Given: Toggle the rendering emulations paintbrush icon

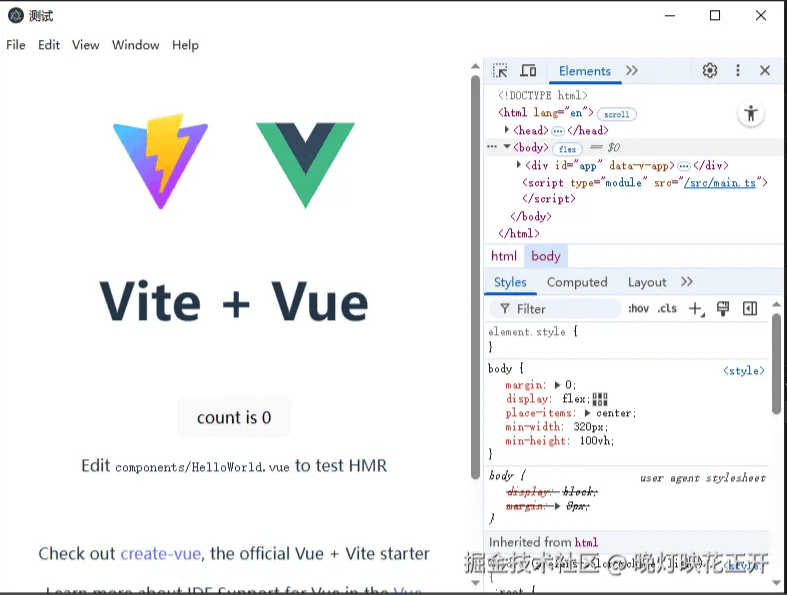Looking at the screenshot, I should click(x=723, y=309).
